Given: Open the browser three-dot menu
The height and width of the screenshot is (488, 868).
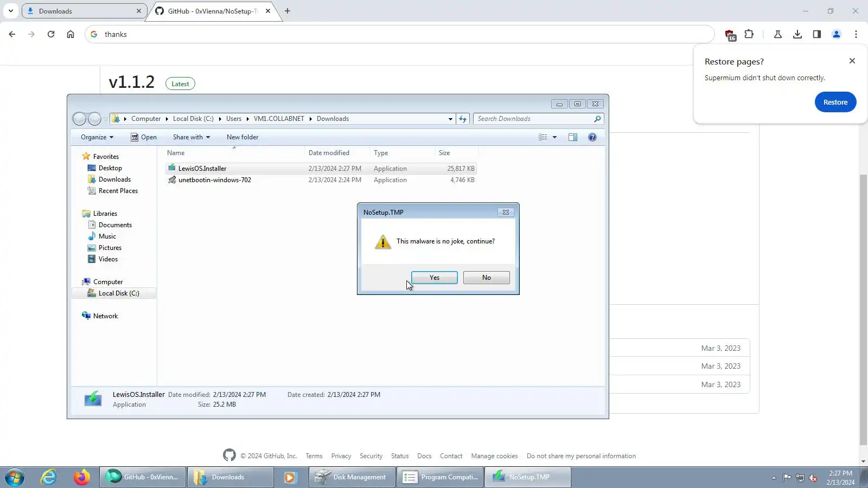Looking at the screenshot, I should click(x=856, y=34).
